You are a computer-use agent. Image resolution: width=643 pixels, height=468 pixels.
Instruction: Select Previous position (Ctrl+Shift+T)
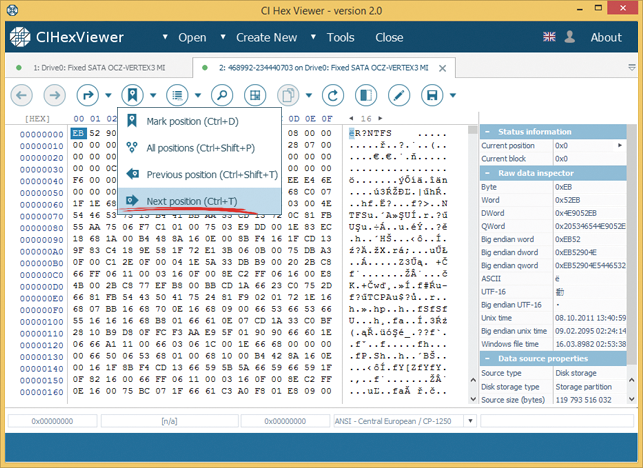pyautogui.click(x=200, y=175)
